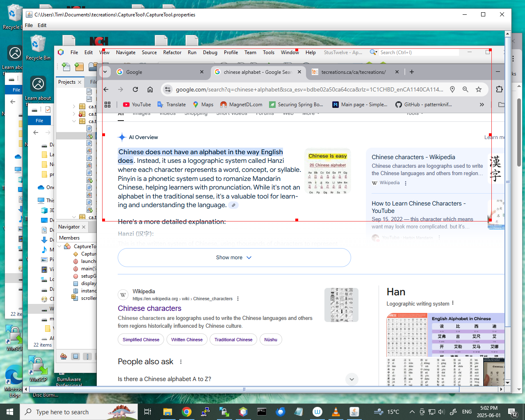Click the GitHub bookmark icon
Screen dimensions: 525x420
coord(399,105)
